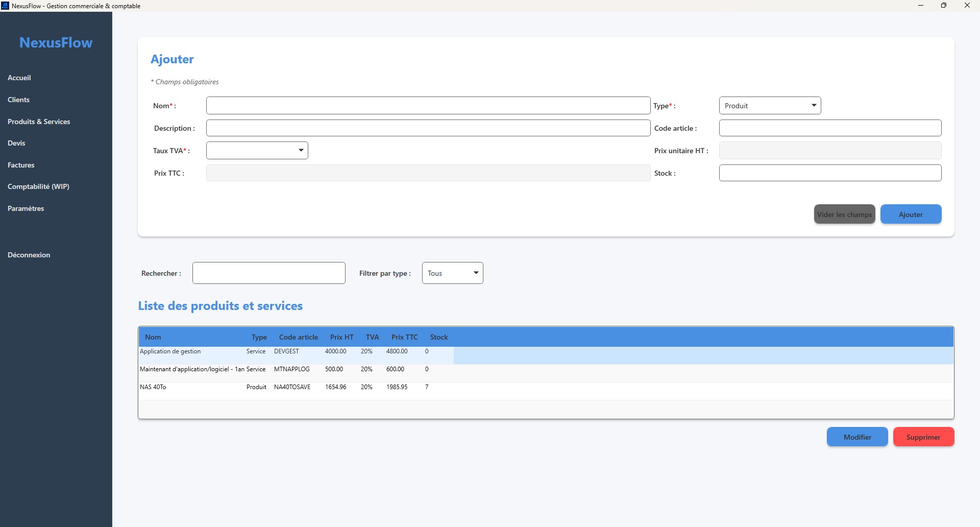Click the 4800.00 Prix TTC cell
Screen dimensions: 980x527
tap(397, 351)
